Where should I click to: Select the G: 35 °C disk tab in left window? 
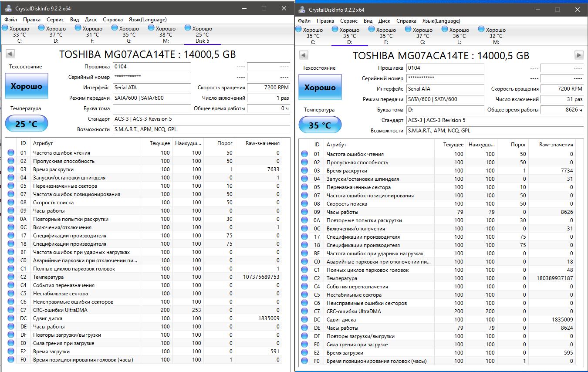point(129,34)
